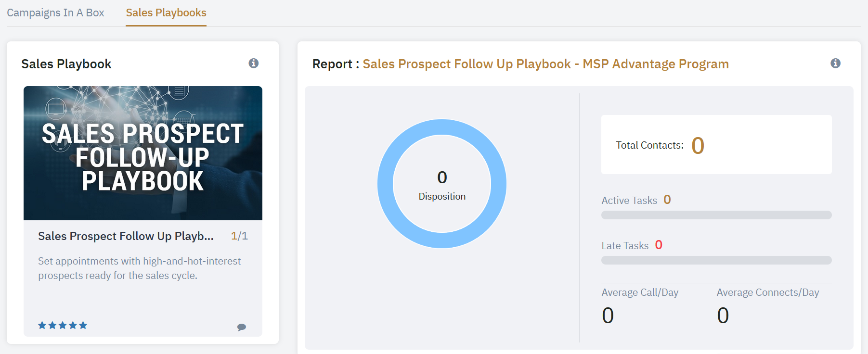Click the Disposition label inside the chart
This screenshot has height=354, width=868.
point(442,196)
